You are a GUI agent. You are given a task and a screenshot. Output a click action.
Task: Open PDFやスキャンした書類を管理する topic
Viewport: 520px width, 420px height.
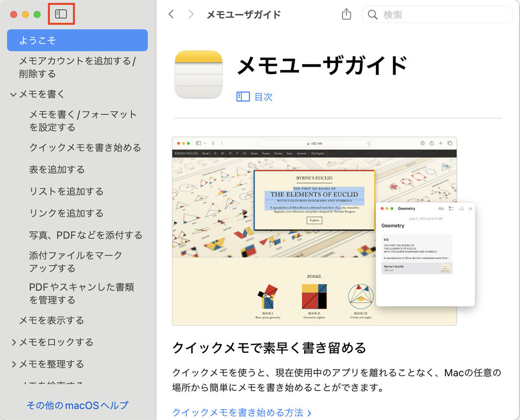click(82, 293)
